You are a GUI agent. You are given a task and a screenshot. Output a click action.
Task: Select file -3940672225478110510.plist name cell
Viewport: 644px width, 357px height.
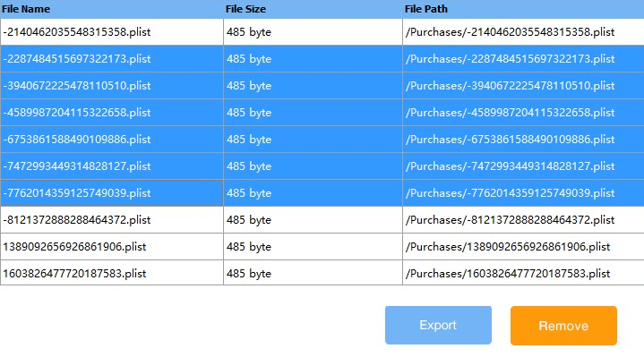112,86
